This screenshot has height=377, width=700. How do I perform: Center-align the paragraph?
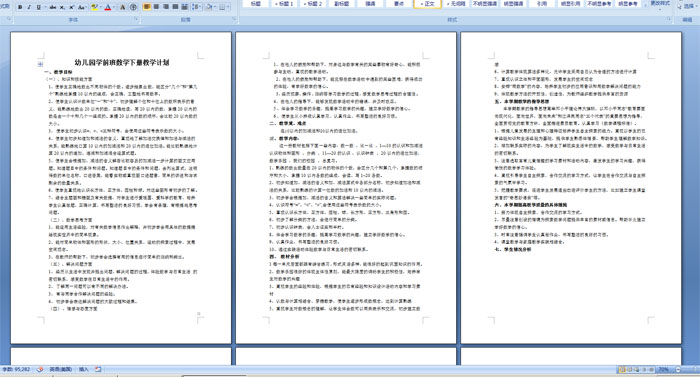[x=156, y=7]
